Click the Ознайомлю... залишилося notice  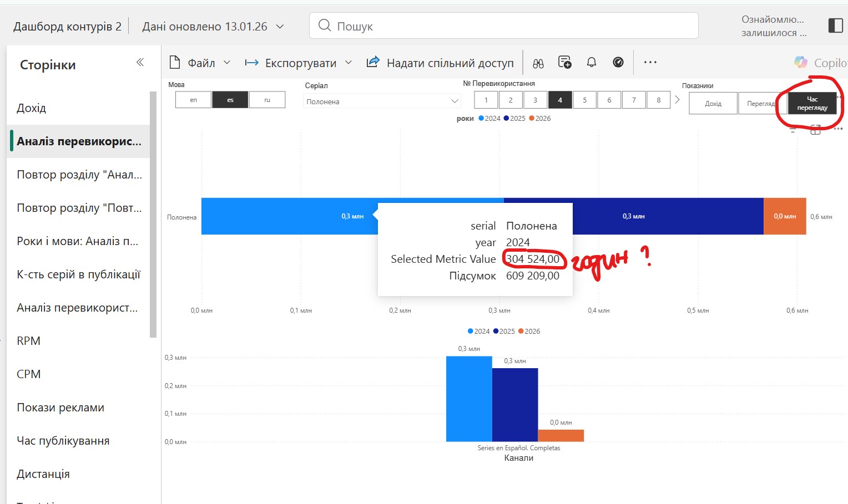pos(773,26)
